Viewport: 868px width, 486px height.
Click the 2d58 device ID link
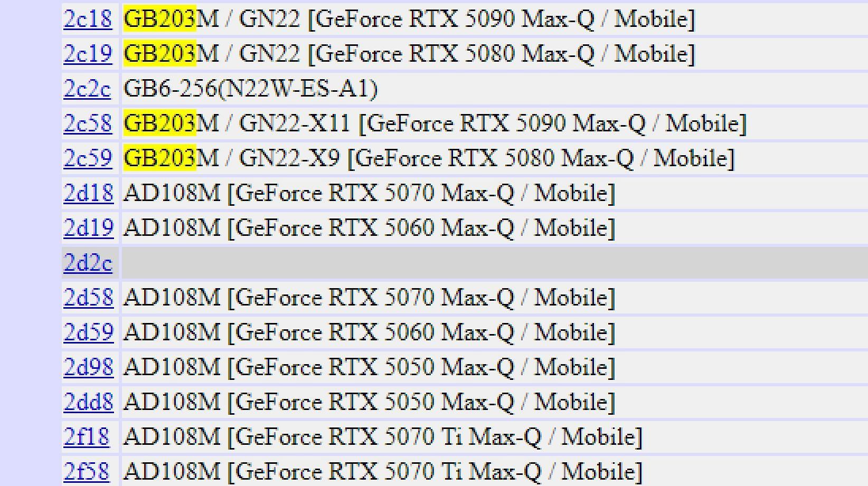pos(88,298)
